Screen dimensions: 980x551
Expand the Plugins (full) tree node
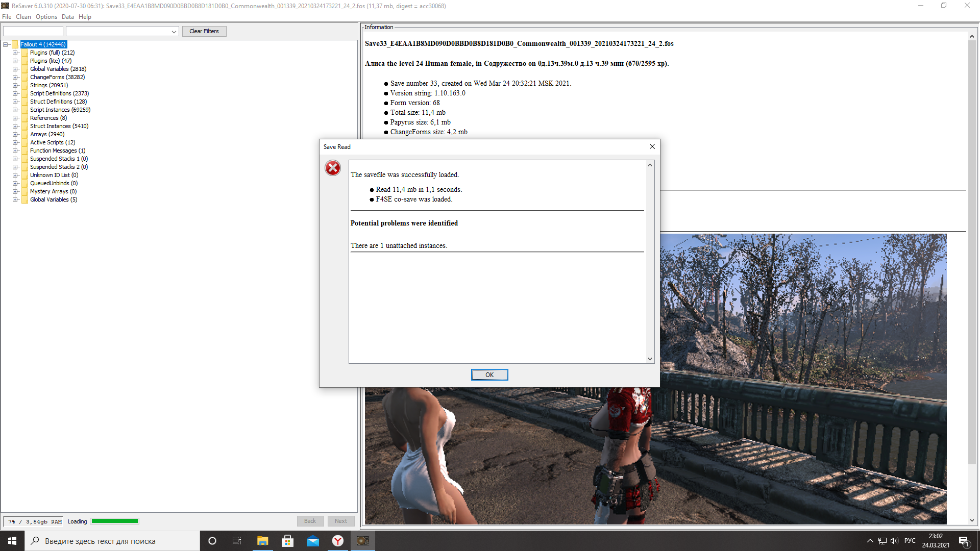(15, 53)
